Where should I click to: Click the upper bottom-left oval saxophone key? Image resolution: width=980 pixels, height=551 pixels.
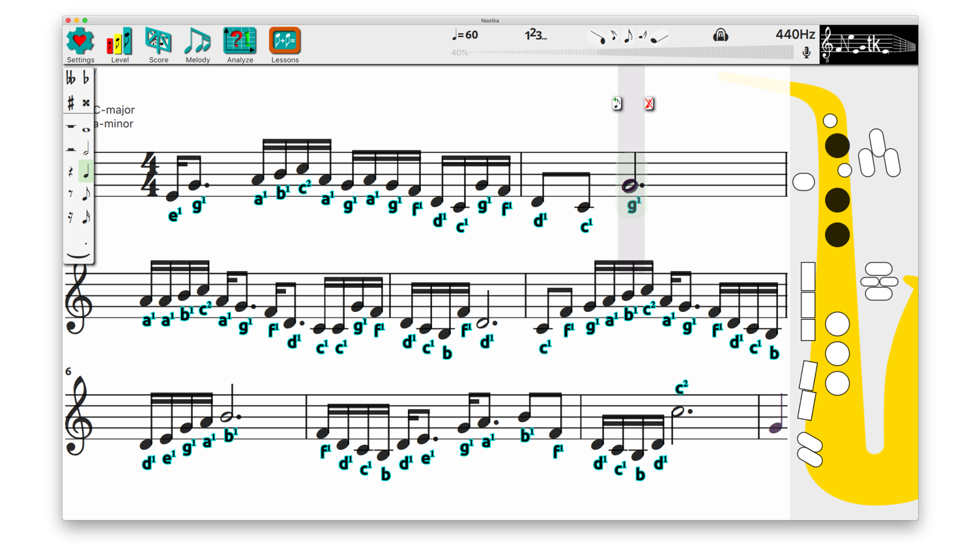pyautogui.click(x=809, y=443)
